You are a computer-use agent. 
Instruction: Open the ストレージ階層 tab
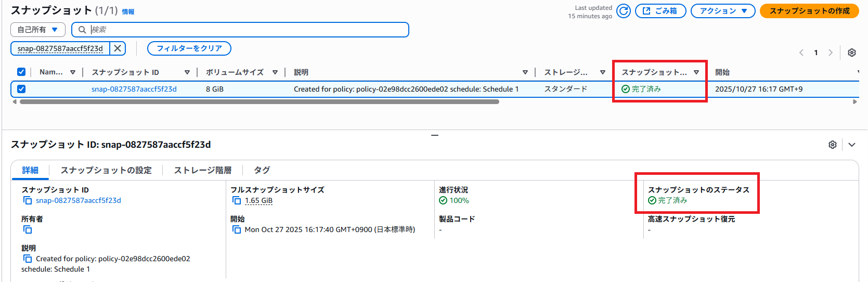(202, 170)
